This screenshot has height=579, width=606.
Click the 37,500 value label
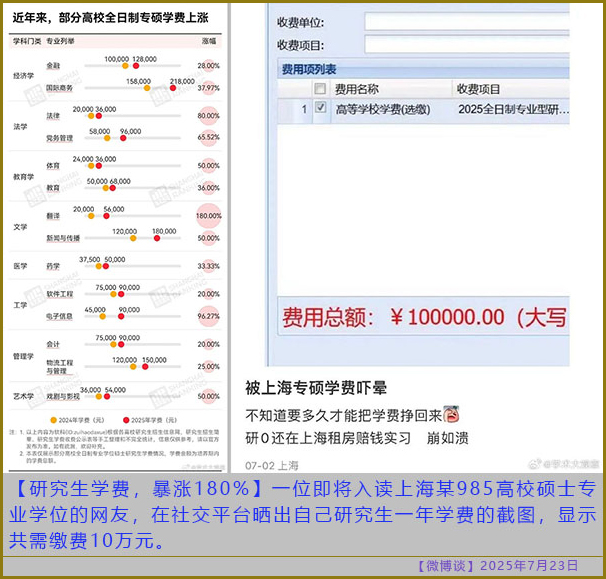tap(90, 259)
